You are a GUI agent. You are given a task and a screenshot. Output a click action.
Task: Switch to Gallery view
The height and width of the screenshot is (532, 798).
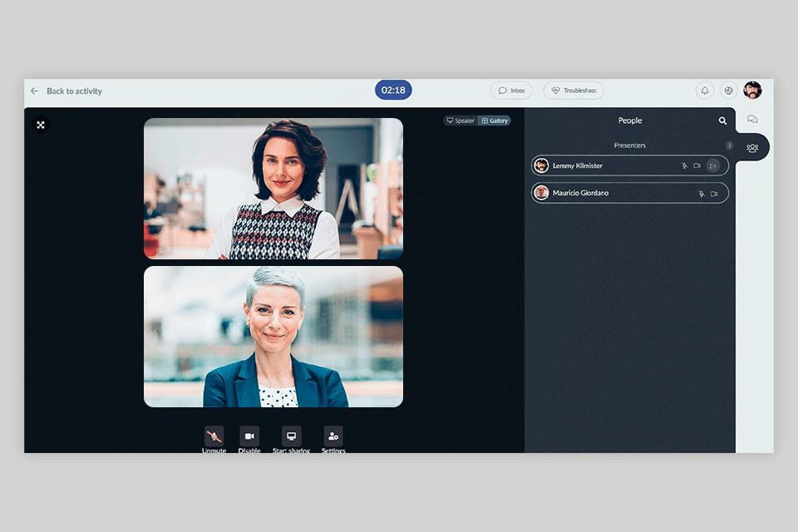coord(495,121)
